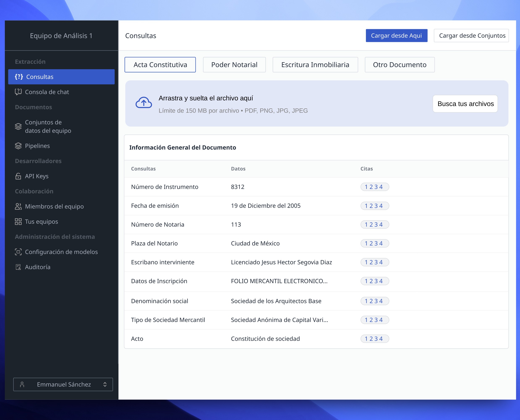Click Información General del Documento heading
The width and height of the screenshot is (520, 420).
183,147
